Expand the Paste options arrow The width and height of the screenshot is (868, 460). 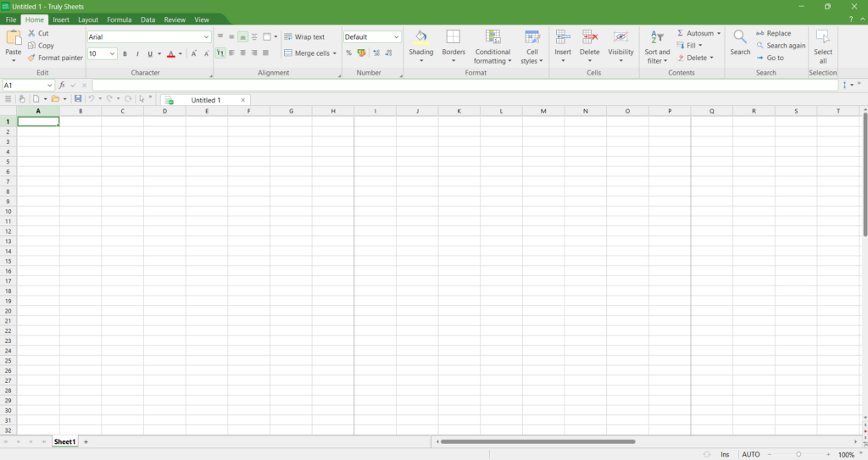pyautogui.click(x=14, y=60)
